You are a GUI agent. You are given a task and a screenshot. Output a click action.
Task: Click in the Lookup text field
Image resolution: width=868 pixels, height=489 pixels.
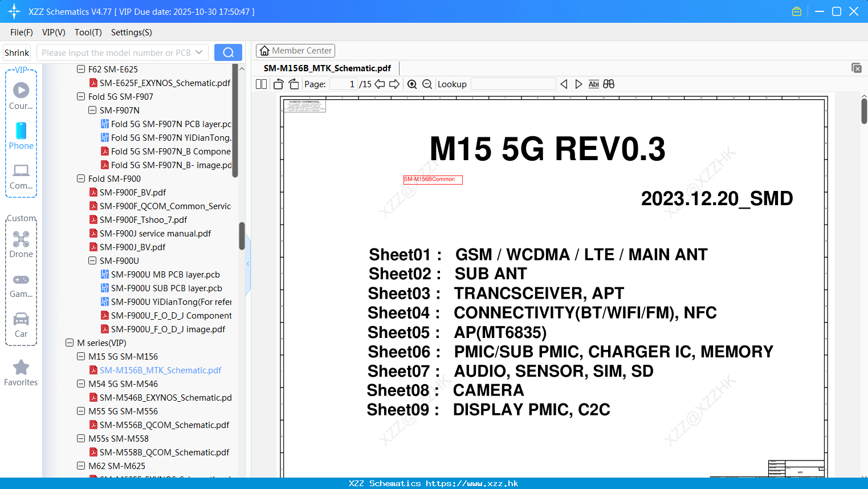pos(513,84)
